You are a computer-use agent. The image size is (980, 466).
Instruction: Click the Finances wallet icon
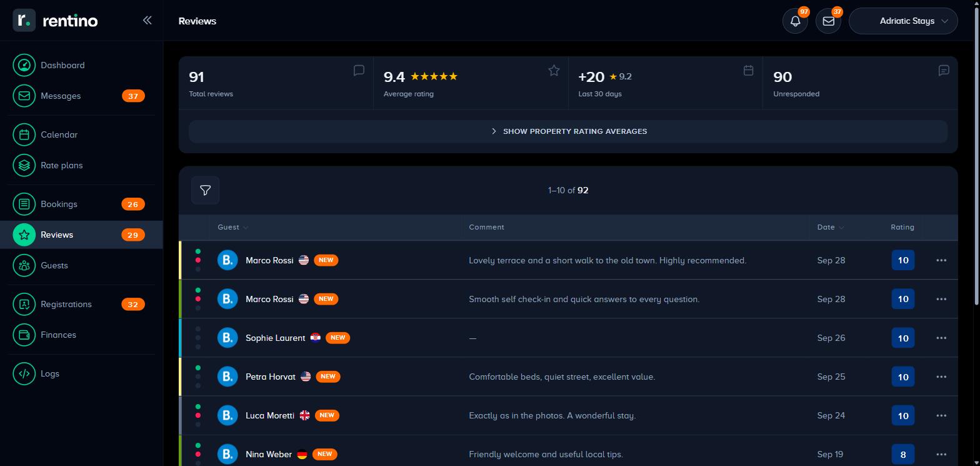[24, 335]
